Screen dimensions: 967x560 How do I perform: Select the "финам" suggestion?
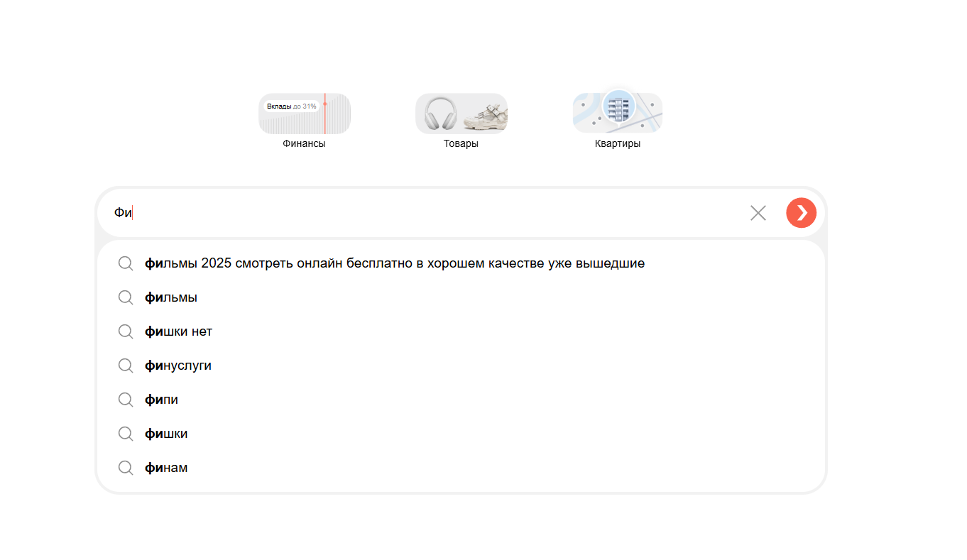[x=166, y=468]
